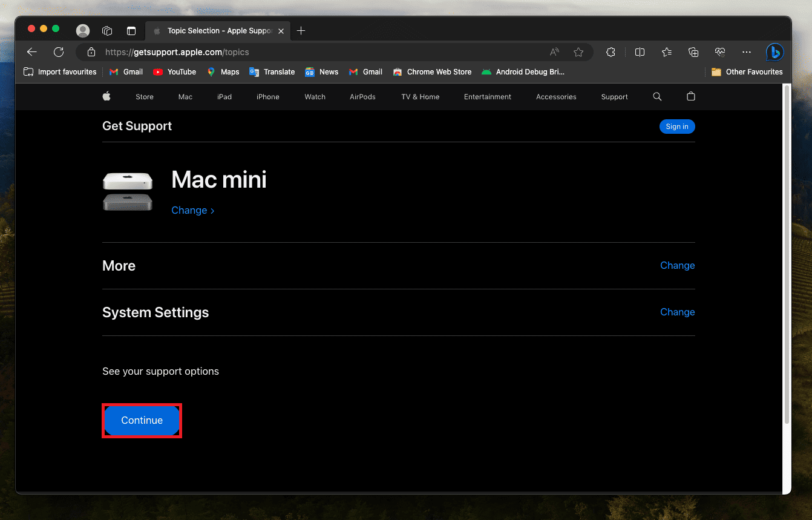Open the profile avatar icon
Image resolution: width=812 pixels, height=520 pixels.
tap(83, 31)
